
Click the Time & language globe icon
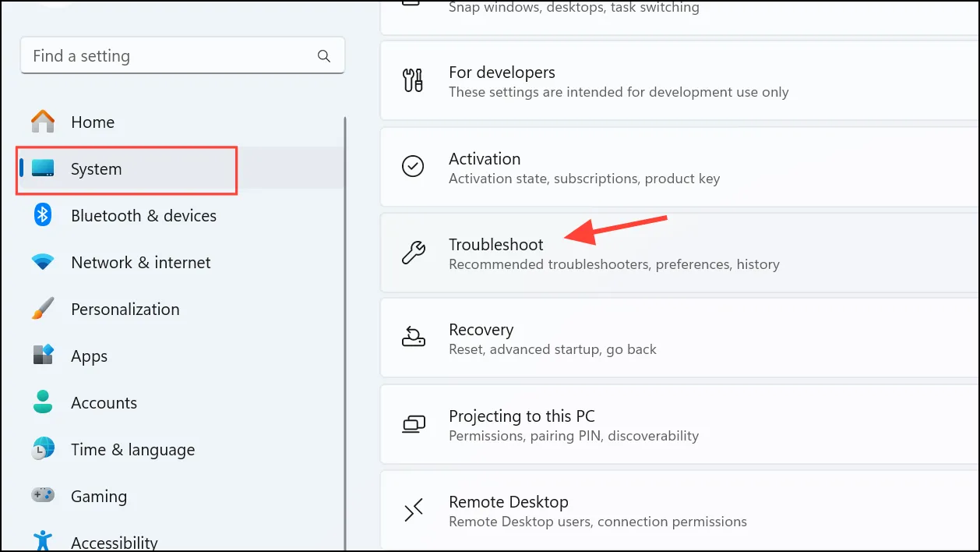pyautogui.click(x=43, y=449)
